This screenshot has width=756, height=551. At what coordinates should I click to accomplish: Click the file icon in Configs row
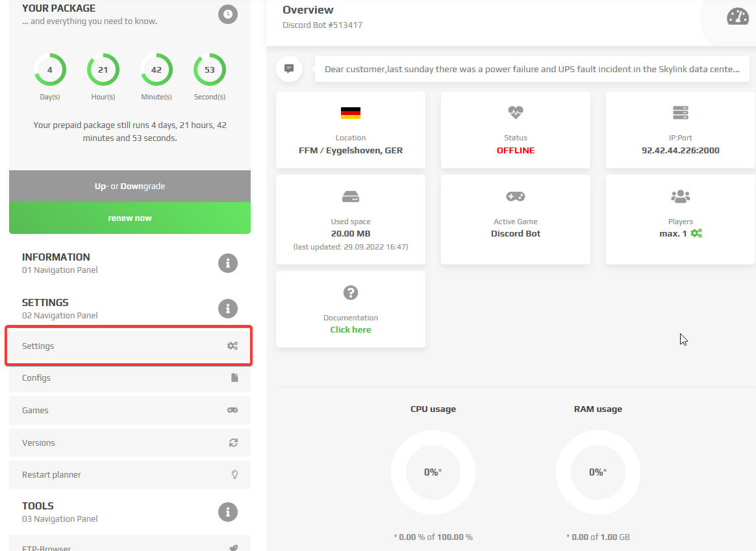[x=234, y=378]
